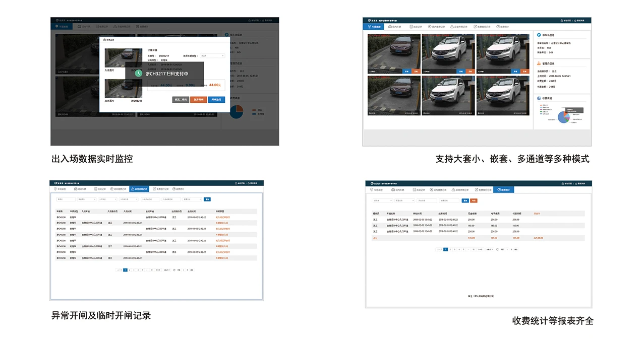Click gray retry QR code button in dialog
The width and height of the screenshot is (644, 342).
click(x=181, y=100)
